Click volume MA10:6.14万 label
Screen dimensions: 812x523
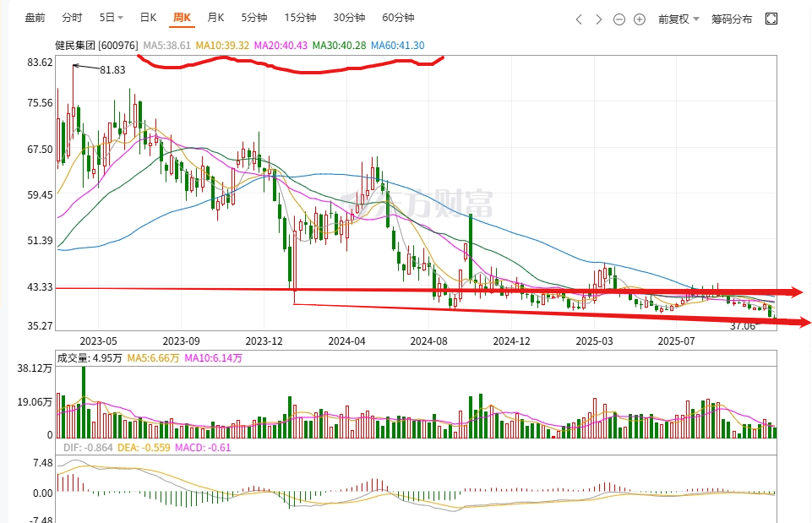[214, 358]
